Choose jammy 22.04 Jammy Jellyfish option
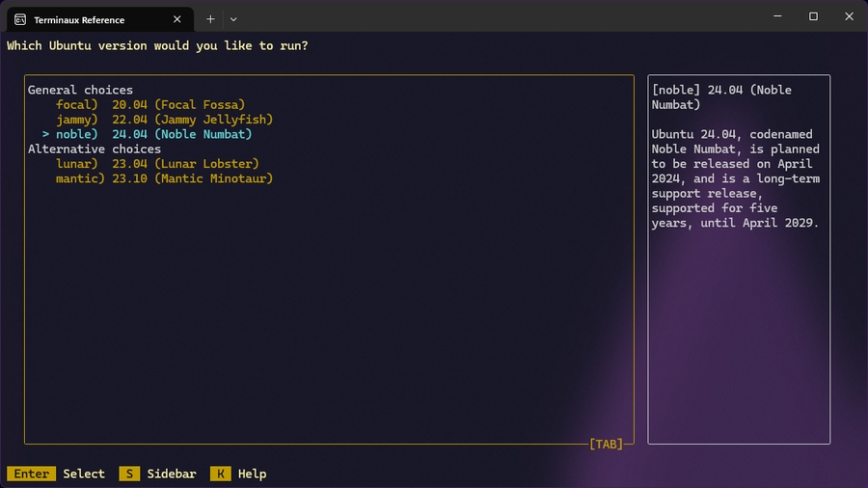Viewport: 868px width, 488px height. tap(164, 120)
